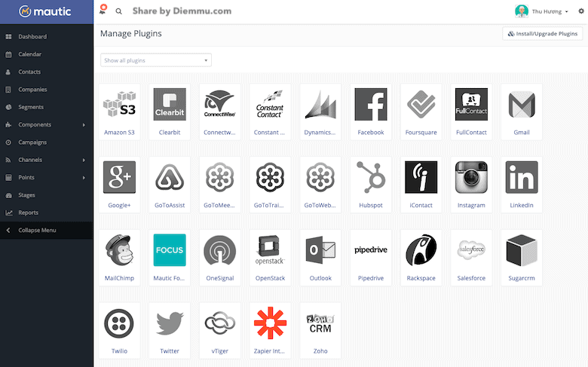Open the notifications bell icon

tap(103, 10)
